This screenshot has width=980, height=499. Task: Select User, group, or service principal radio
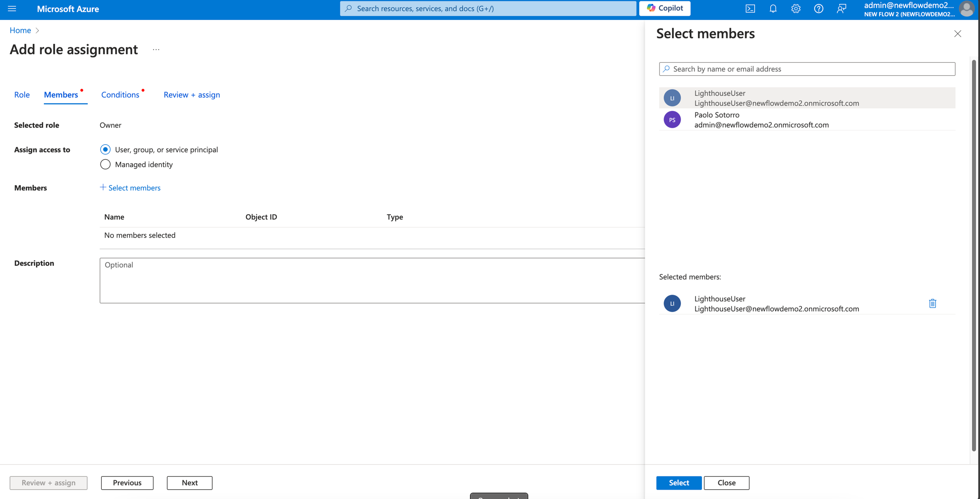105,149
